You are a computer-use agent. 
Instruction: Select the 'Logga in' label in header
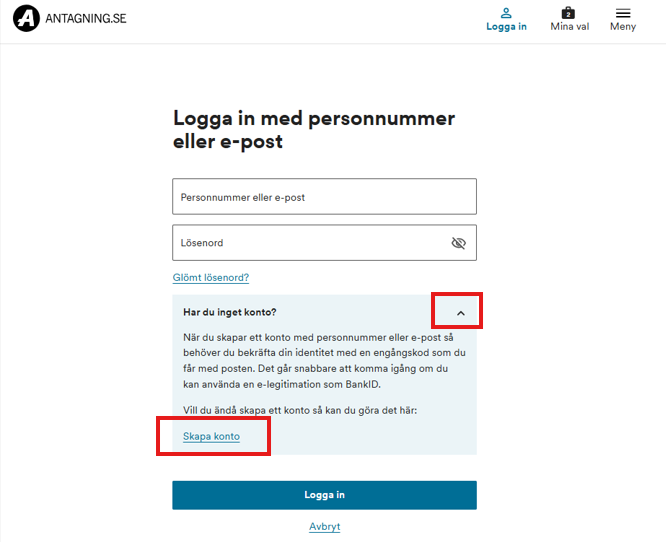(x=506, y=27)
